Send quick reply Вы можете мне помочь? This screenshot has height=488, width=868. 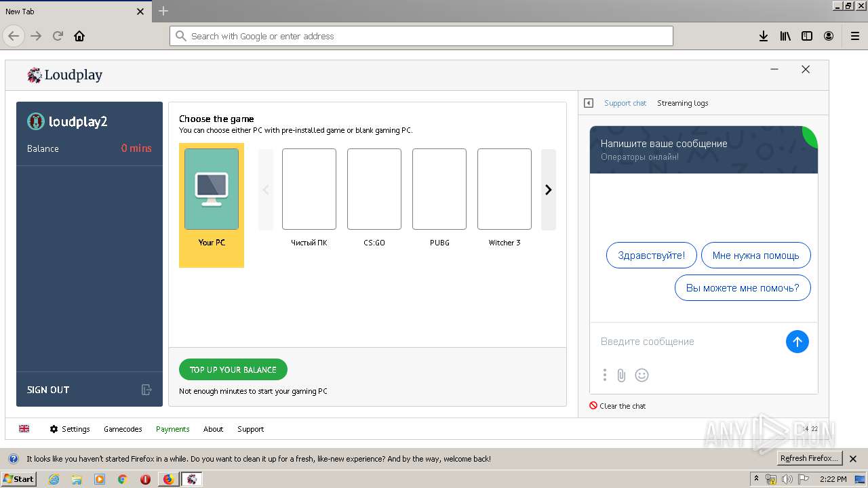743,288
